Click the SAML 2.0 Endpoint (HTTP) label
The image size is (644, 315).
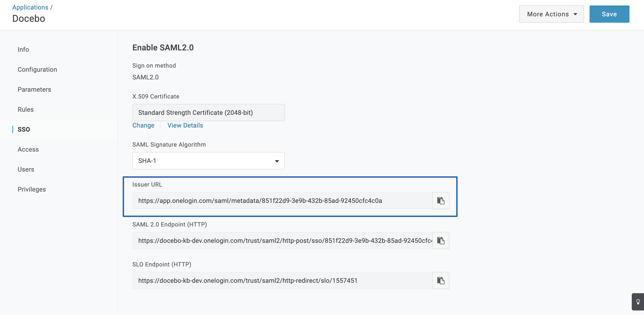pos(169,224)
